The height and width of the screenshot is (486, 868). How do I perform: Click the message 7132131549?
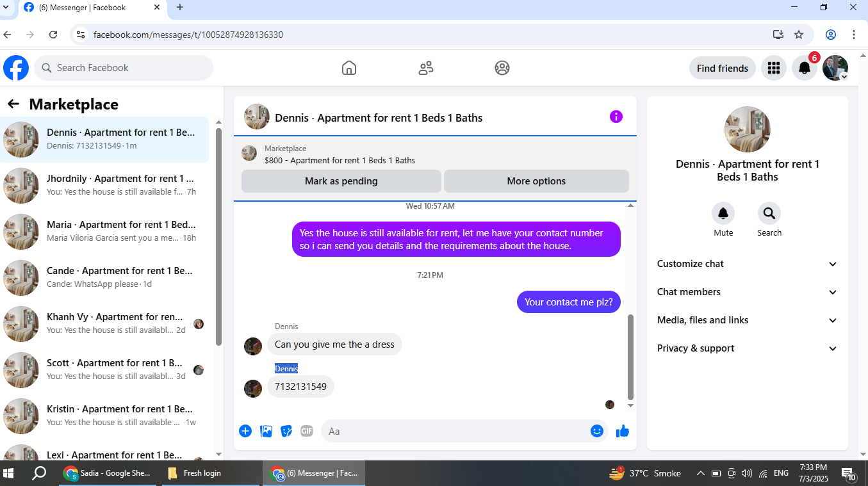pyautogui.click(x=300, y=386)
